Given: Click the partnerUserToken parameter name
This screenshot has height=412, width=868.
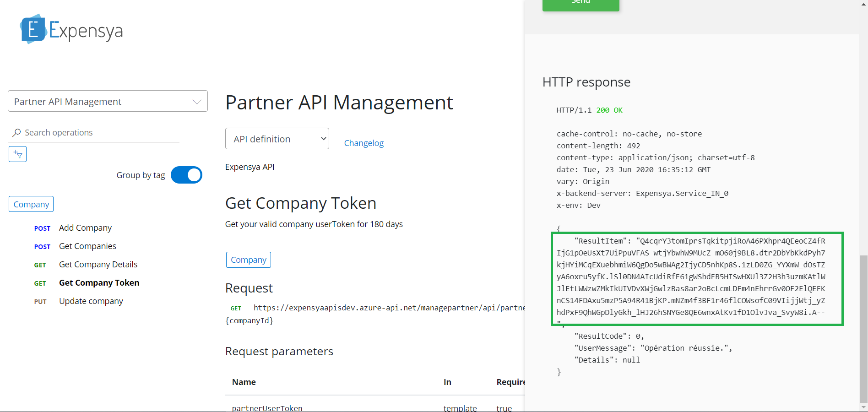Looking at the screenshot, I should pos(267,408).
